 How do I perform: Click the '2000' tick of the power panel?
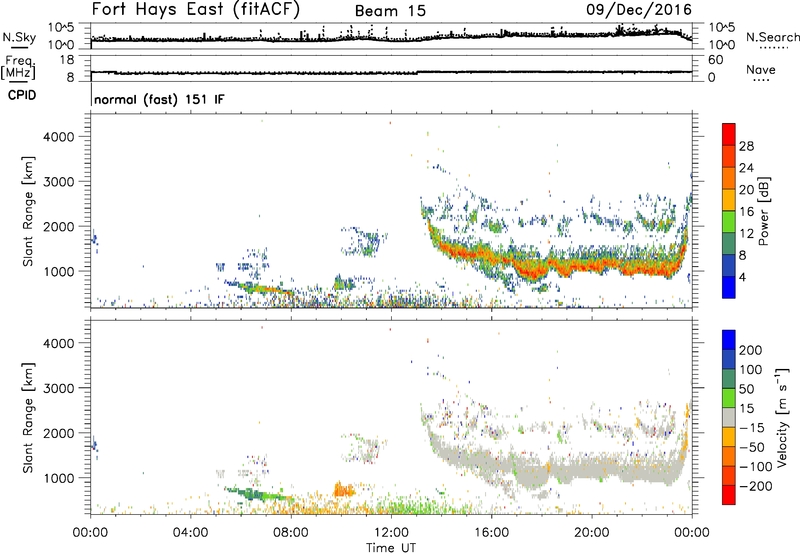(x=59, y=226)
